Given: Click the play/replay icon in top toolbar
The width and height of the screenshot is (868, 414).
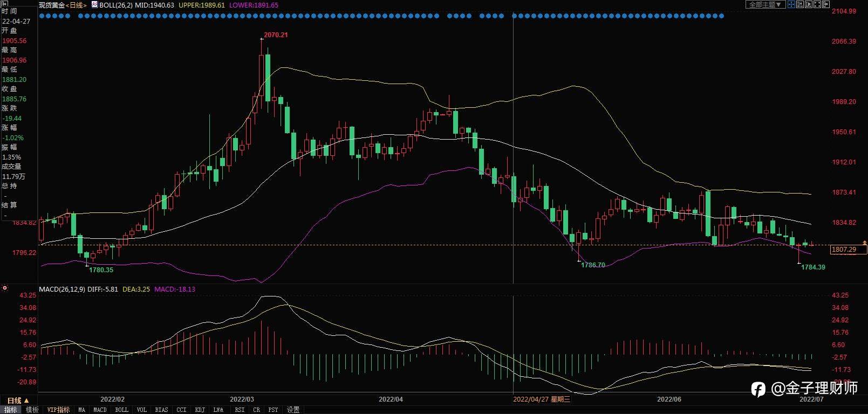Looking at the screenshot, I should coord(809,4).
